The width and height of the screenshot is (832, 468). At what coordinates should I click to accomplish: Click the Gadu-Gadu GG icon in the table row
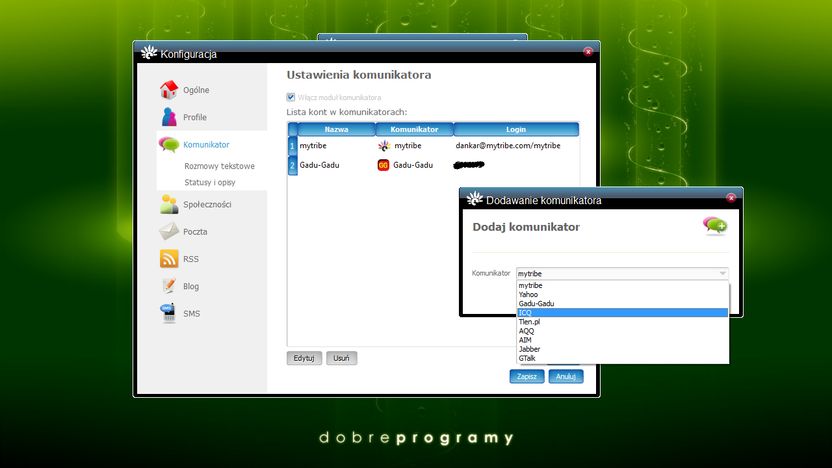coord(383,165)
